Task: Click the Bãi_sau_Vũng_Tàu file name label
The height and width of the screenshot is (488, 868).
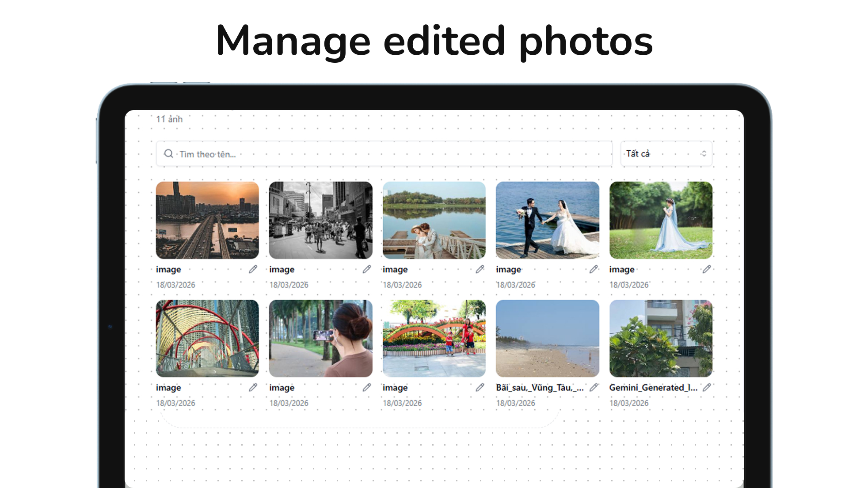Action: pos(539,388)
